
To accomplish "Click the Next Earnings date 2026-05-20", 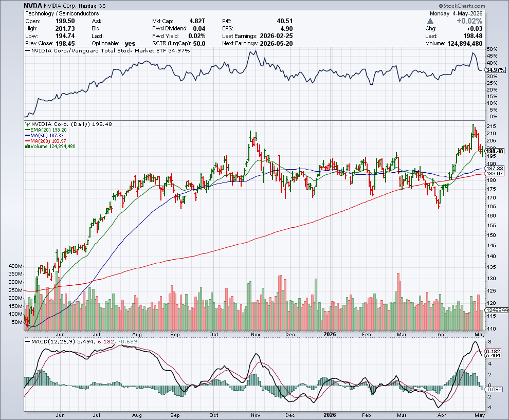I will (x=276, y=44).
